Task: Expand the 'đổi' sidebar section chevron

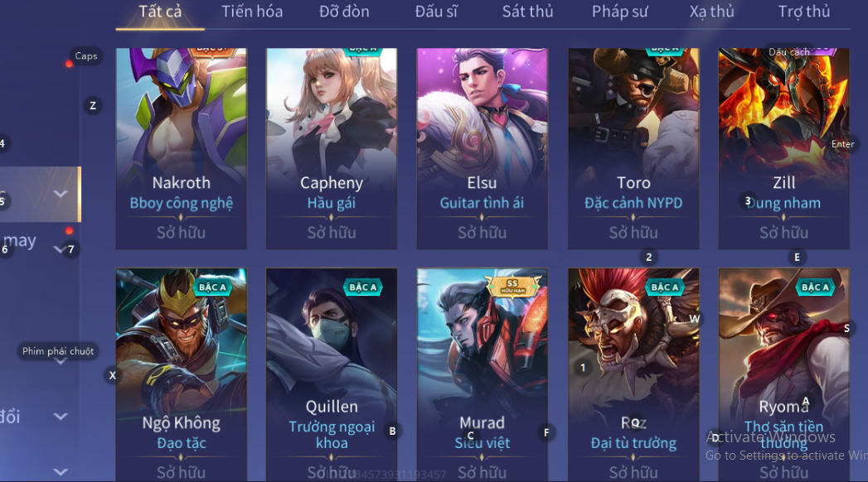Action: (x=61, y=417)
